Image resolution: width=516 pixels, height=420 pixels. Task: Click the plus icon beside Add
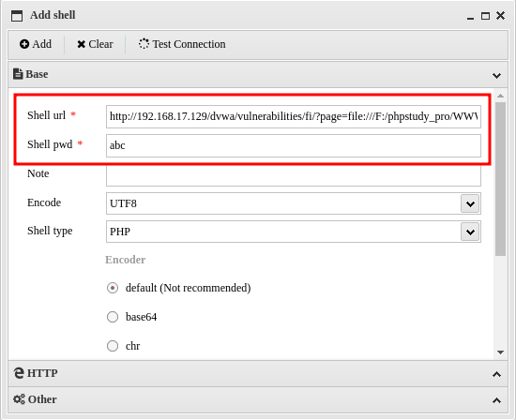click(24, 44)
